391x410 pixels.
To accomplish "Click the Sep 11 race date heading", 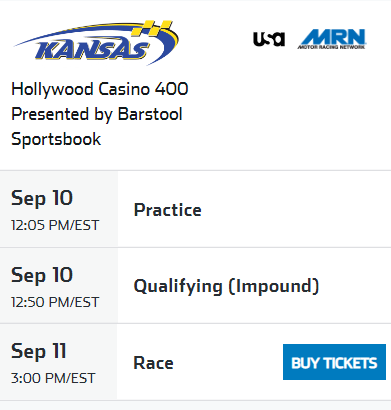I will (39, 351).
